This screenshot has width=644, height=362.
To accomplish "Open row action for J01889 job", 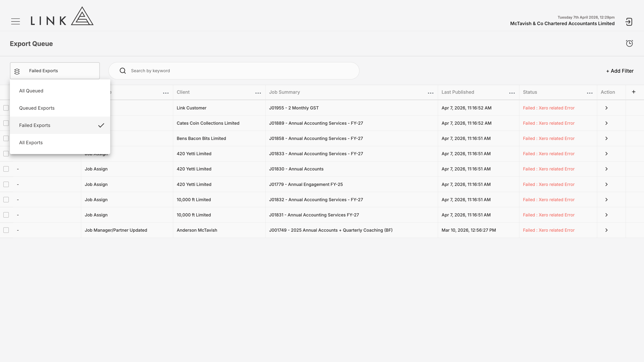I will click(606, 123).
